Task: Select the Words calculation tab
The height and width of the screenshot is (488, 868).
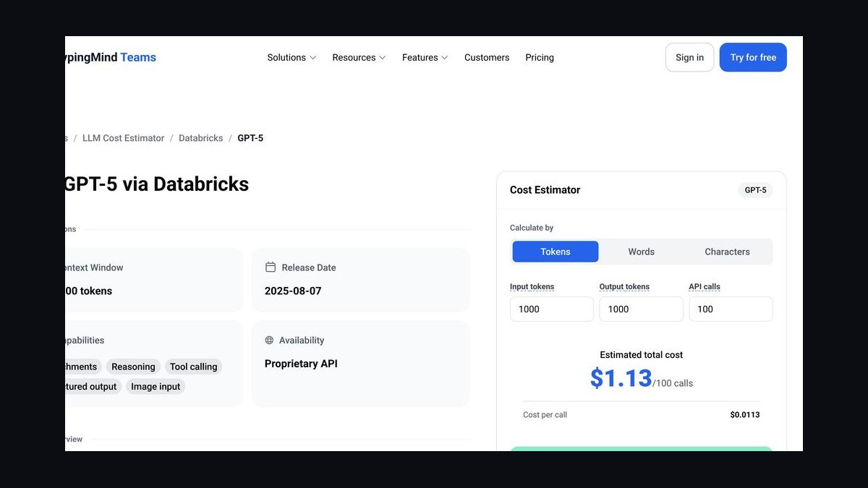Action: [641, 252]
